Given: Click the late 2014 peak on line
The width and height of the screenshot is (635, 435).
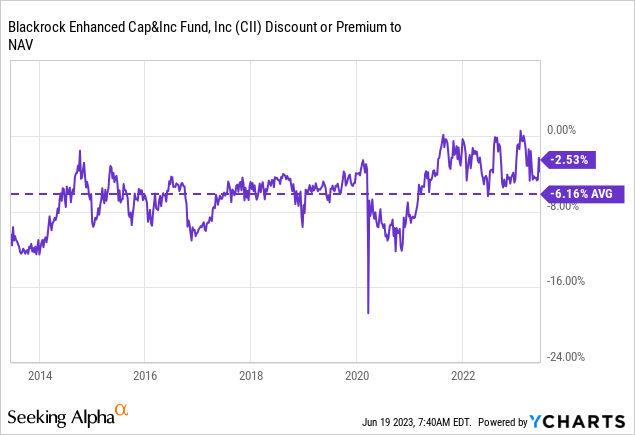Looking at the screenshot, I should (80, 152).
